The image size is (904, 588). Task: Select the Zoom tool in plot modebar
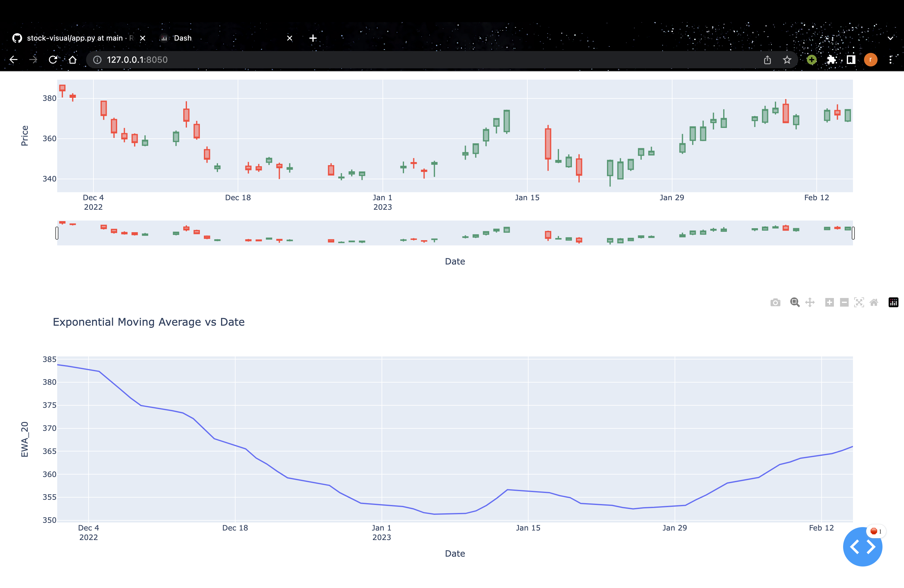pos(795,302)
